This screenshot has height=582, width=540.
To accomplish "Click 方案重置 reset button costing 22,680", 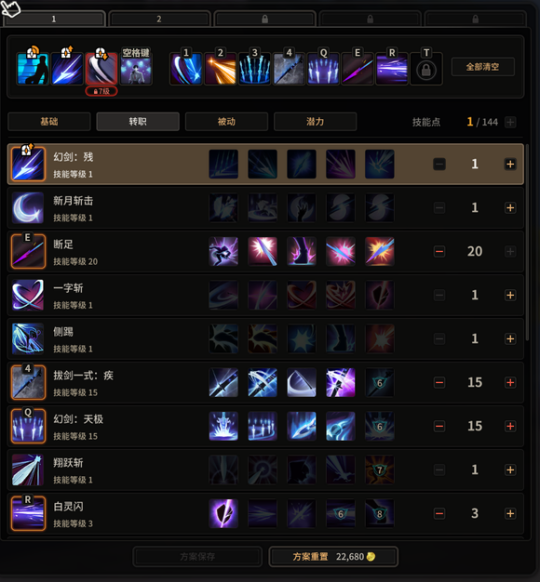I will [333, 557].
